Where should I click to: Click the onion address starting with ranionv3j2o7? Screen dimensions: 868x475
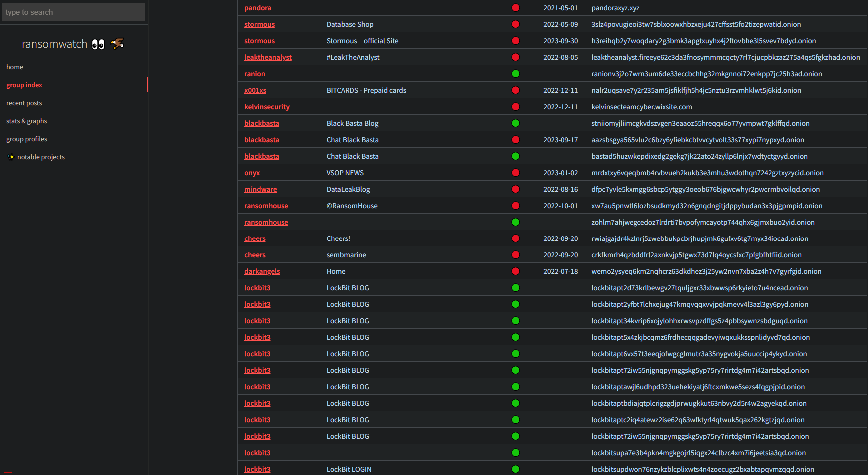click(x=707, y=74)
